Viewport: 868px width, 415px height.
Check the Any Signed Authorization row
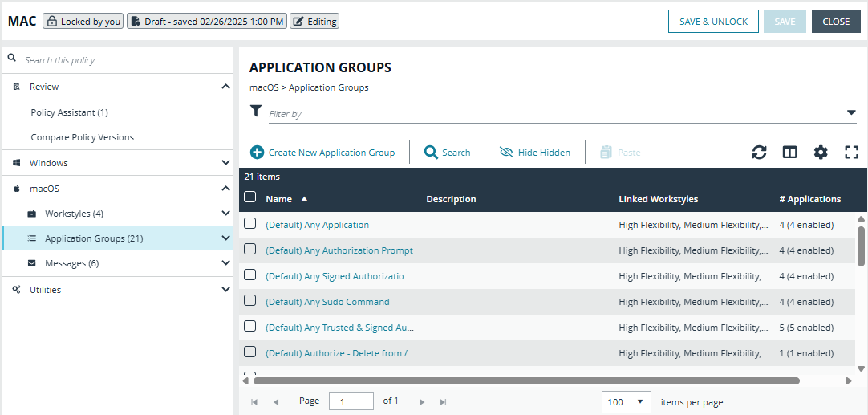tap(250, 275)
